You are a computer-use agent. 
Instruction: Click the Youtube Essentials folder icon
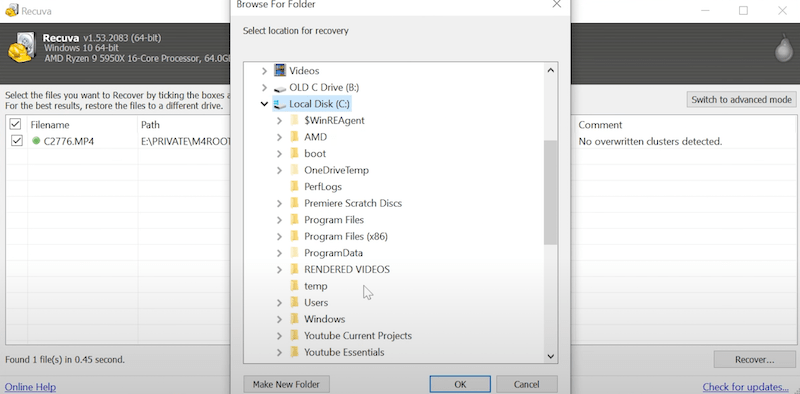point(294,352)
